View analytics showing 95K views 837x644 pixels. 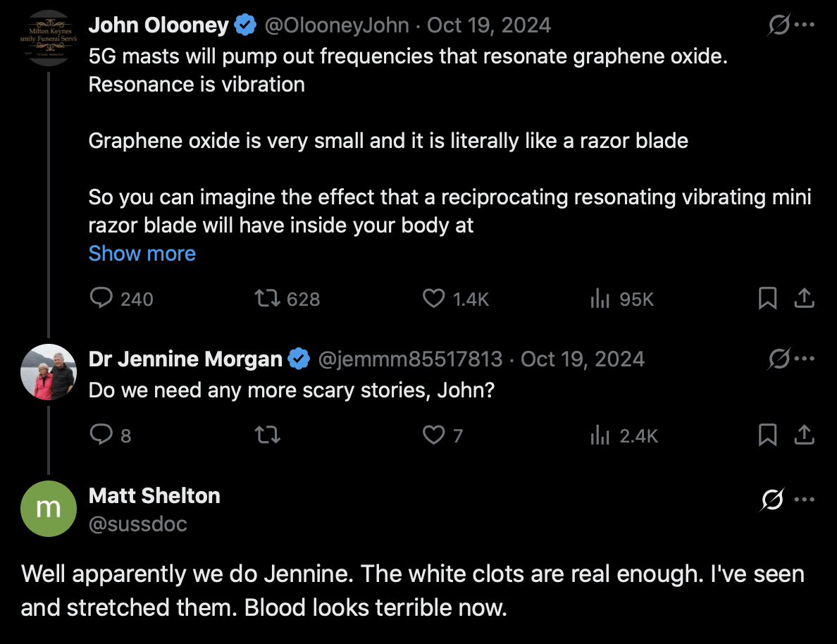point(600,299)
